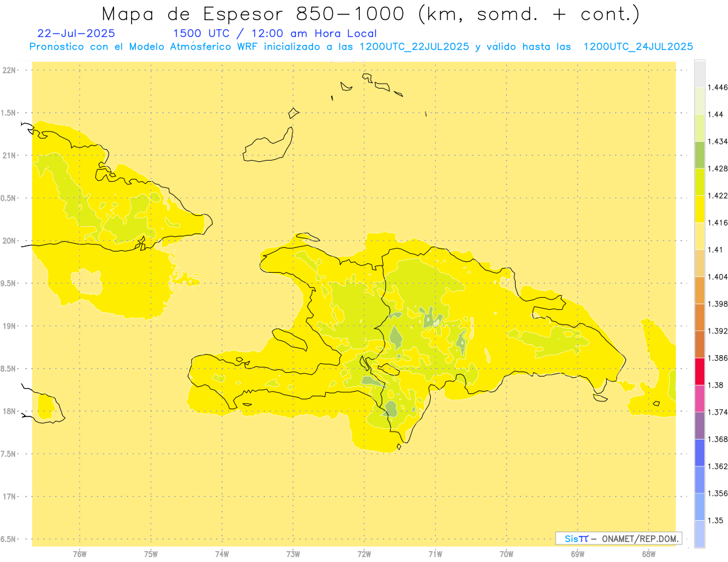Click the '18N' latitude label
Viewport: 728px width, 562px height.
tap(9, 412)
